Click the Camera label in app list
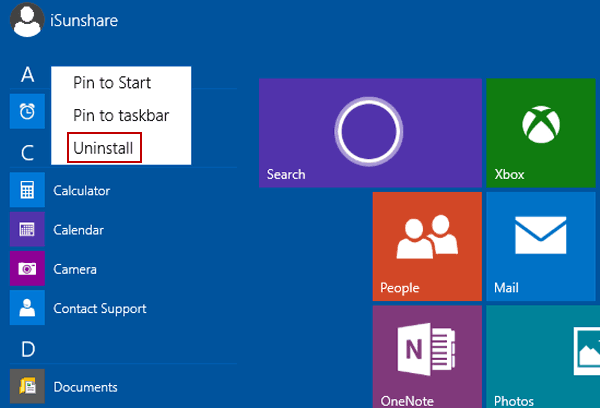 pos(75,269)
